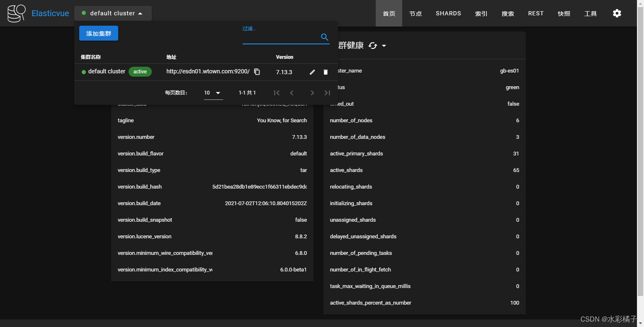The image size is (644, 327).
Task: Click the gb-es01 cluster name value
Action: (x=510, y=70)
